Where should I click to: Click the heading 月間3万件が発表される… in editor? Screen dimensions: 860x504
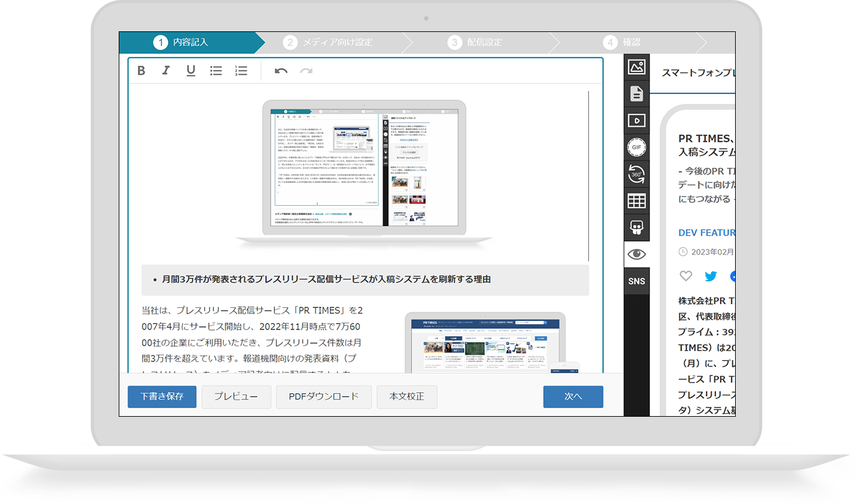(326, 280)
